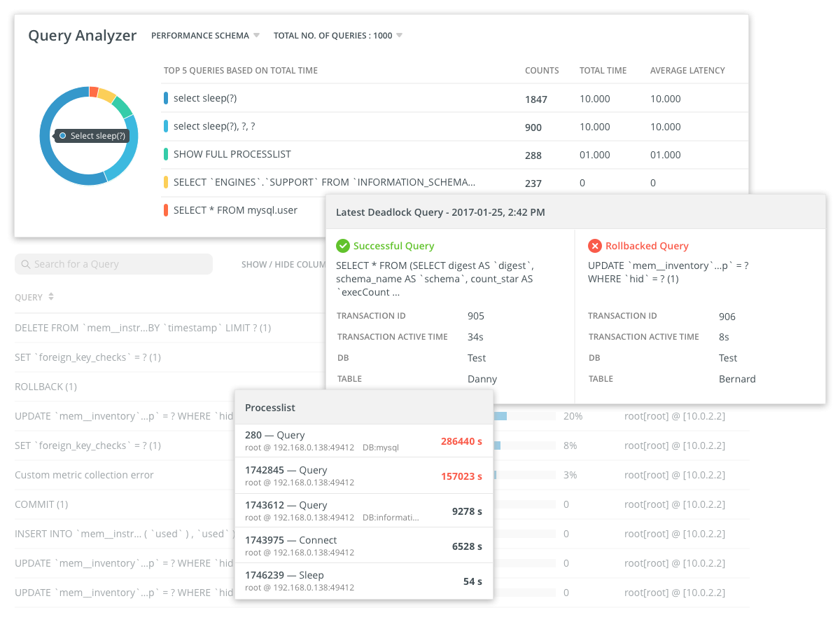Click the Query Analyzer title
This screenshot has width=840, height=622.
[x=82, y=36]
